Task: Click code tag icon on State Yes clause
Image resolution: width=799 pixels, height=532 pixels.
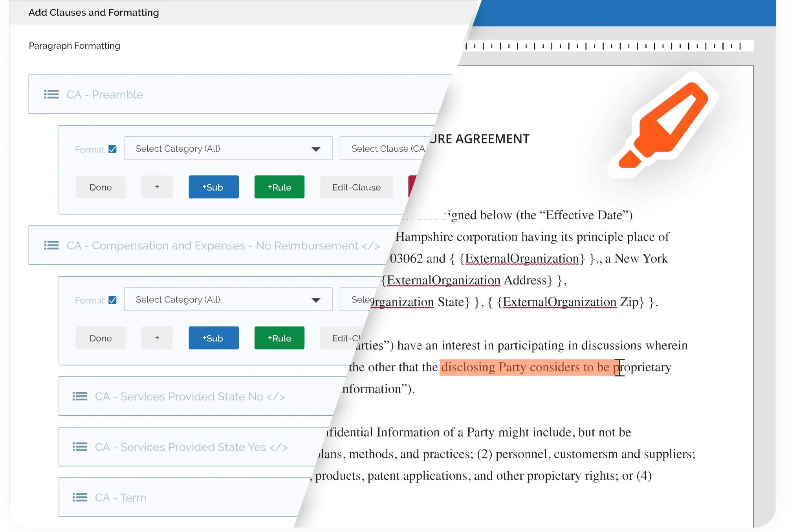Action: [x=279, y=447]
